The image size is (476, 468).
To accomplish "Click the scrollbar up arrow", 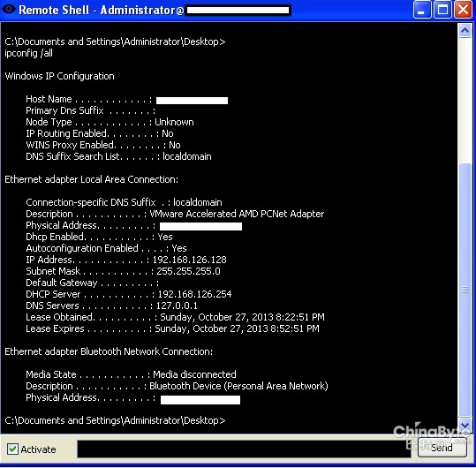I will pos(465,30).
